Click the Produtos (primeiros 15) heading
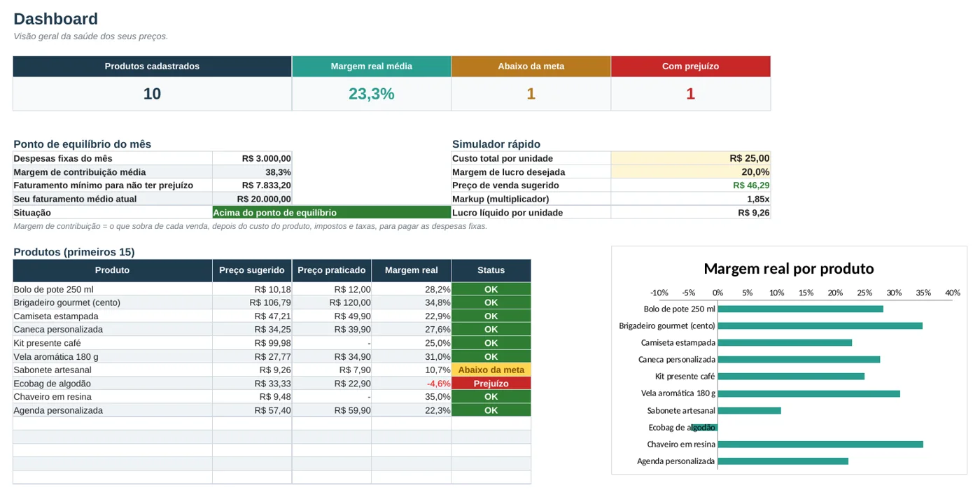The image size is (980, 497). [74, 252]
